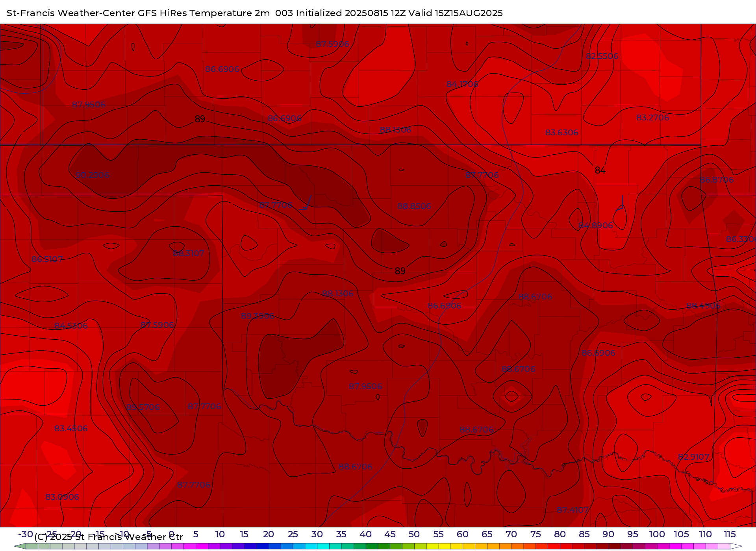Click the temperature value 82.9107
The width and height of the screenshot is (756, 551).
pyautogui.click(x=693, y=457)
